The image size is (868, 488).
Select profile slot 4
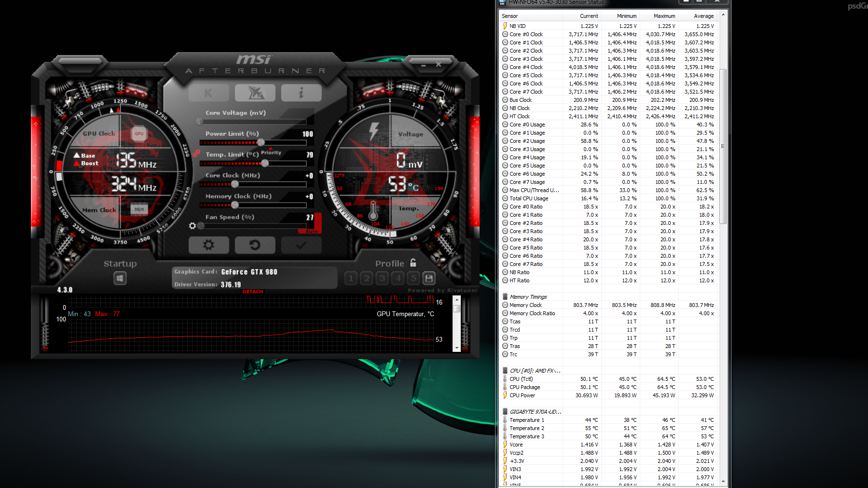click(398, 278)
